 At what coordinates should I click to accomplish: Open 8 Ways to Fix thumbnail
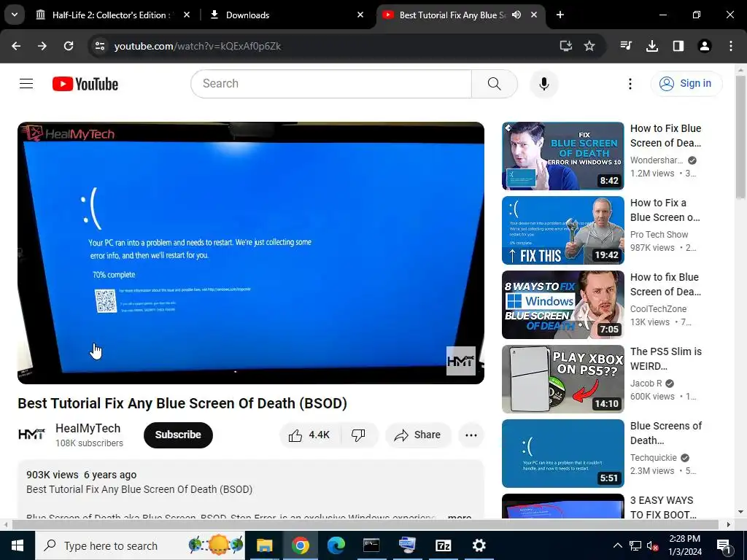point(562,304)
